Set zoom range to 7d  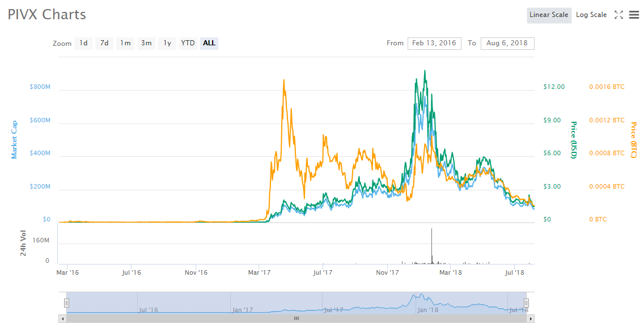[x=104, y=43]
